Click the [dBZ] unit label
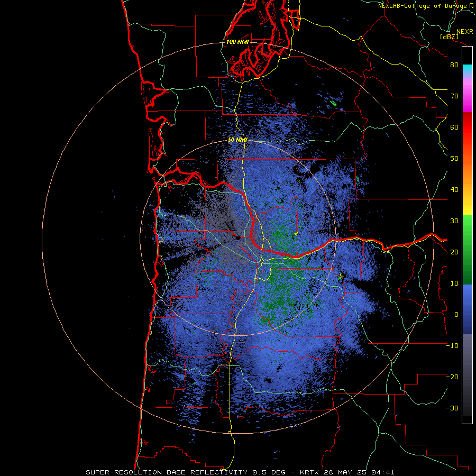476x476 pixels. [449, 36]
